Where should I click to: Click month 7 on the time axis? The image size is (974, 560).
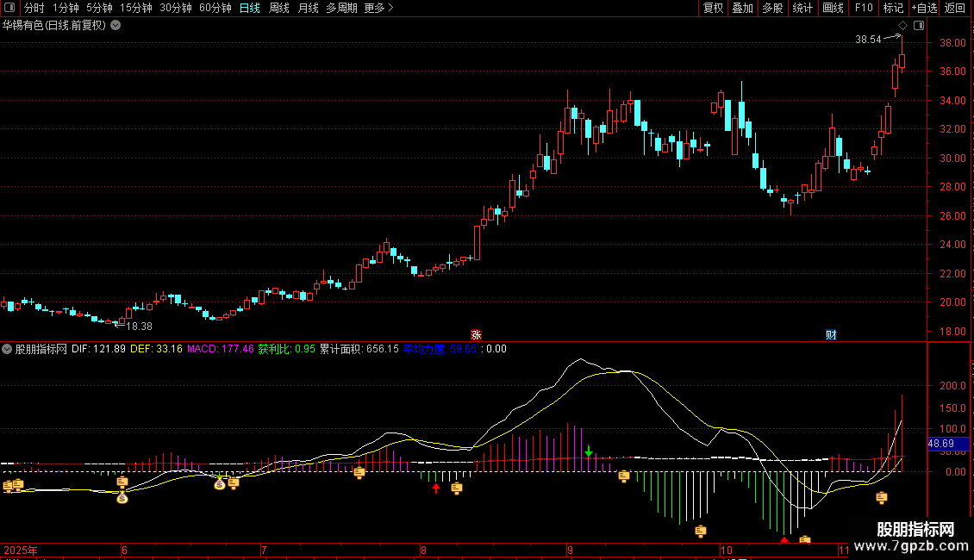click(x=264, y=550)
